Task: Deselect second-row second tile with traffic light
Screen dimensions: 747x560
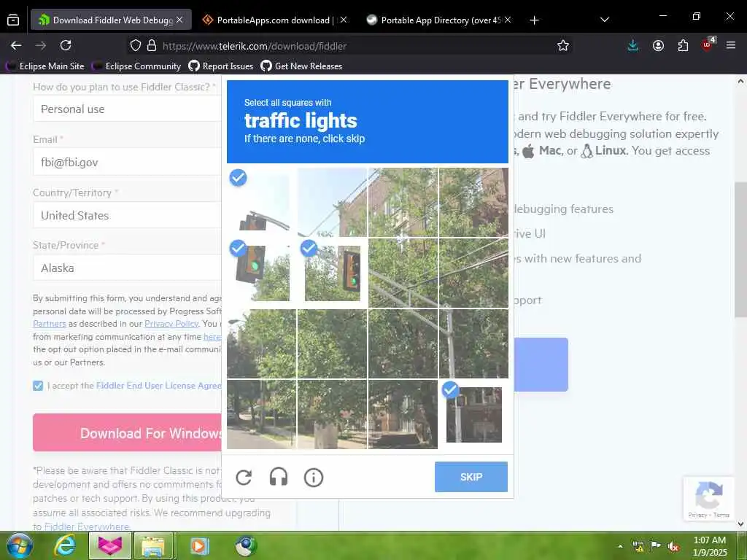Action: pos(333,273)
